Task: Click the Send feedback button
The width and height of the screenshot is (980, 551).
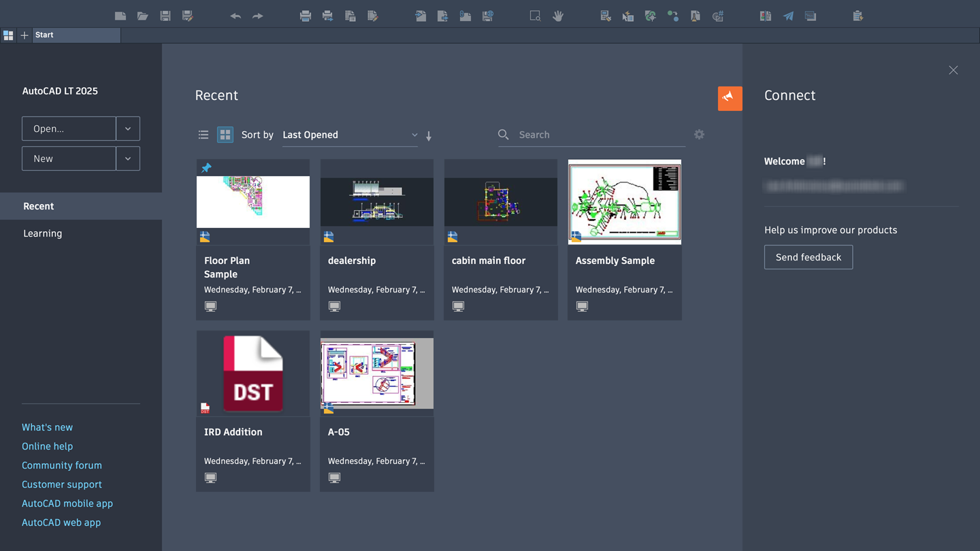Action: [x=808, y=257]
